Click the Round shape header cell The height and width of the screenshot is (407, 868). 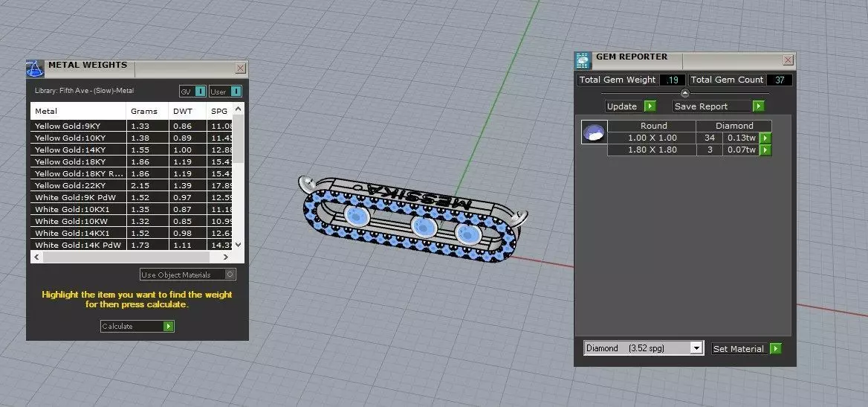click(652, 126)
